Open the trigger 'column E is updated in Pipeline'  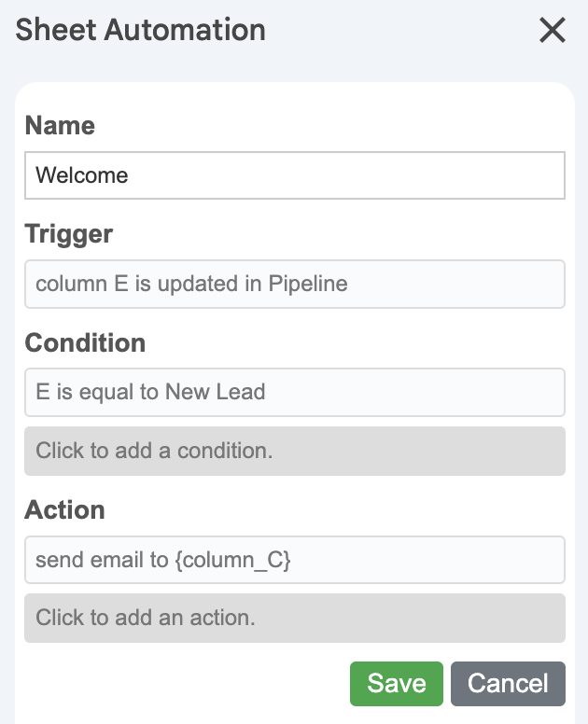point(294,284)
